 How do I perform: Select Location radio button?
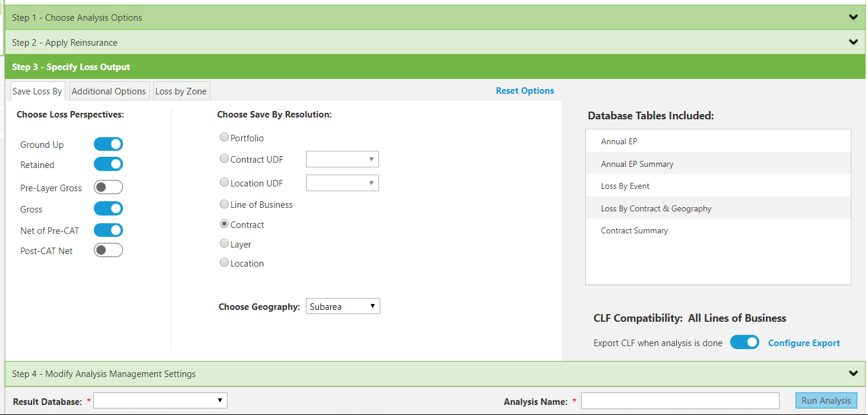pos(225,263)
